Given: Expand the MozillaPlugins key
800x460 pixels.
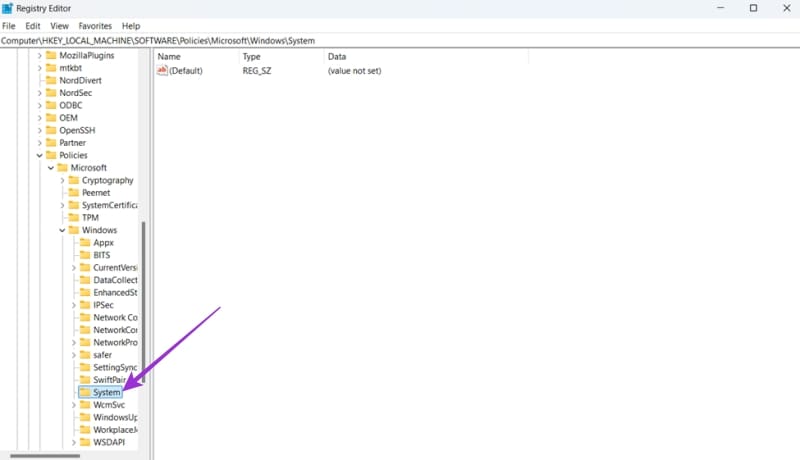Looking at the screenshot, I should click(39, 55).
